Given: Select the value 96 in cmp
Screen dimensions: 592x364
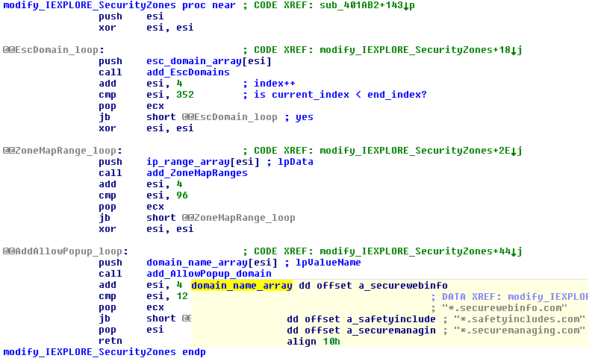Looking at the screenshot, I should (x=182, y=195).
